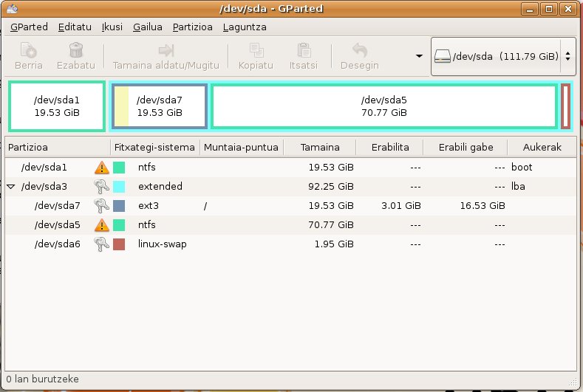Image resolution: width=583 pixels, height=392 pixels.
Task: Click the ext3 file system label
Action: pos(148,206)
